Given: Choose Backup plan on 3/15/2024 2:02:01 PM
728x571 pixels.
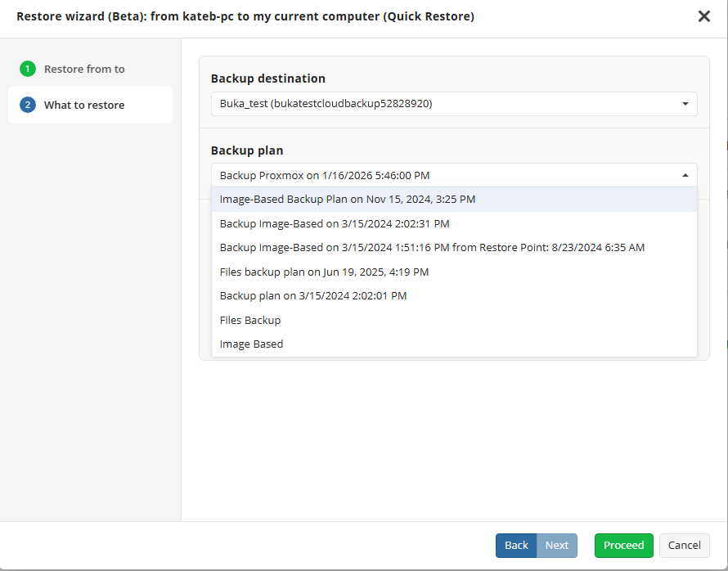Looking at the screenshot, I should [x=313, y=295].
